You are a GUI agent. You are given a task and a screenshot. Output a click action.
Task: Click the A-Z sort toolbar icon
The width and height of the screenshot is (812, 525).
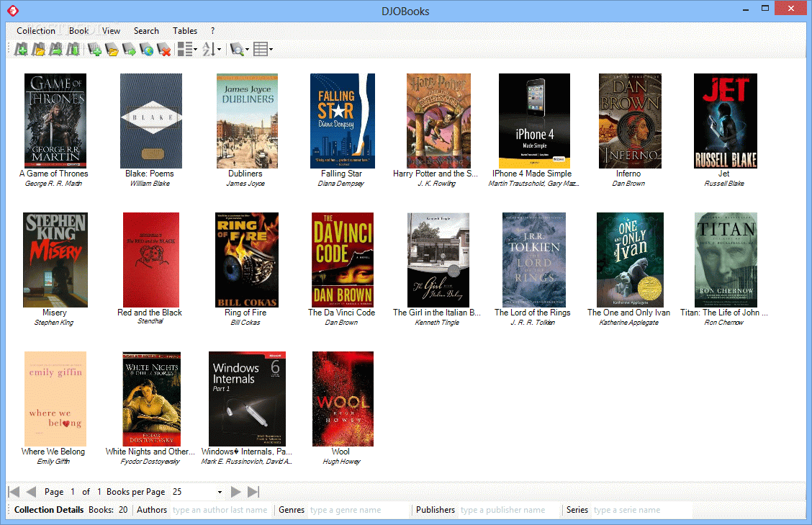(209, 49)
